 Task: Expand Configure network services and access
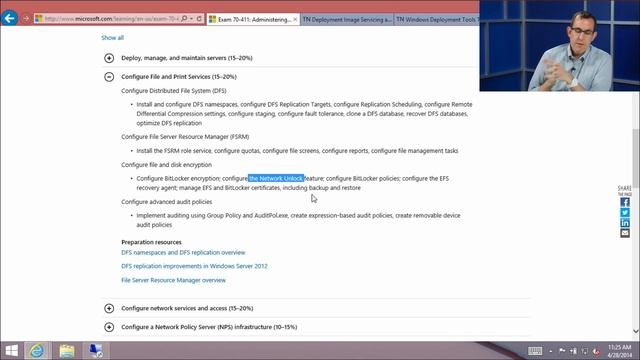(x=109, y=308)
